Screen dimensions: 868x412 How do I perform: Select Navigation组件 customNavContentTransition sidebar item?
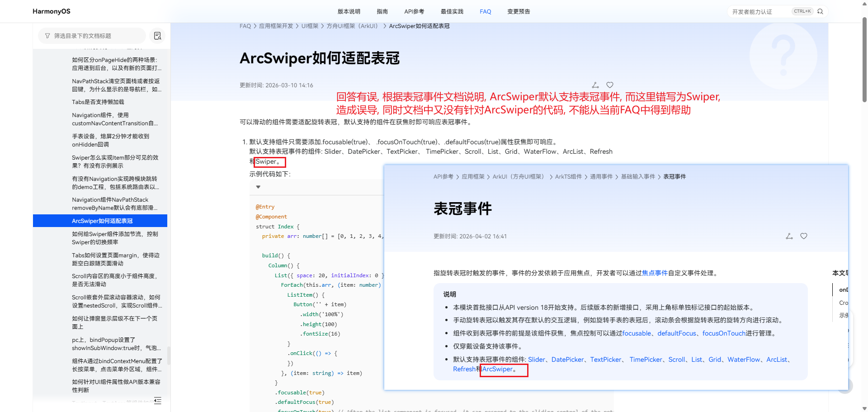click(115, 119)
